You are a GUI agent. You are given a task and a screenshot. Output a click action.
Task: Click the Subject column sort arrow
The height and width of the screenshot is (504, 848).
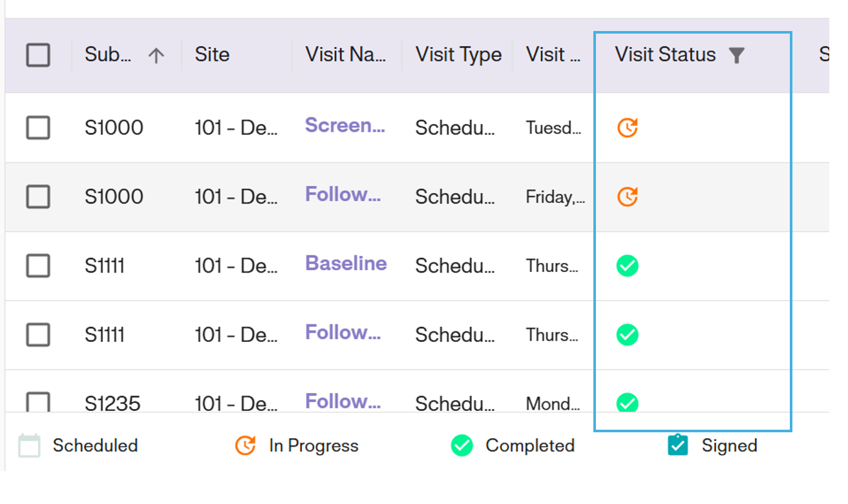155,56
